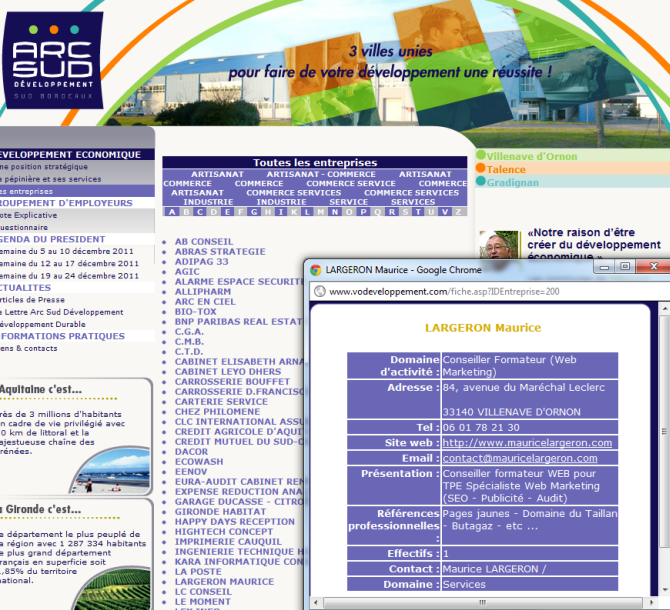Open the LA POSTE company entry
The image size is (670, 610).
pyautogui.click(x=198, y=572)
